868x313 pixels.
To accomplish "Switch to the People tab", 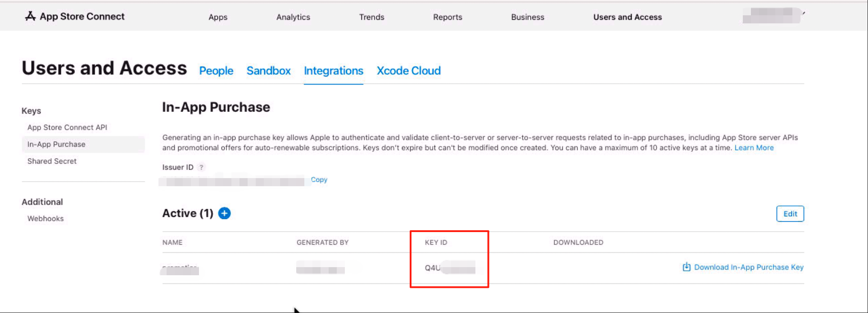I will pos(216,71).
